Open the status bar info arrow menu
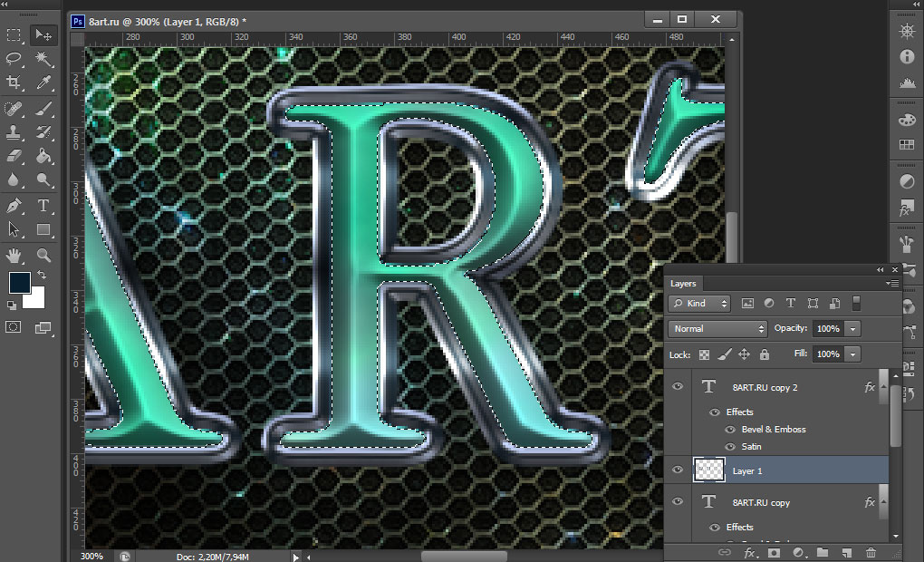 (x=295, y=557)
